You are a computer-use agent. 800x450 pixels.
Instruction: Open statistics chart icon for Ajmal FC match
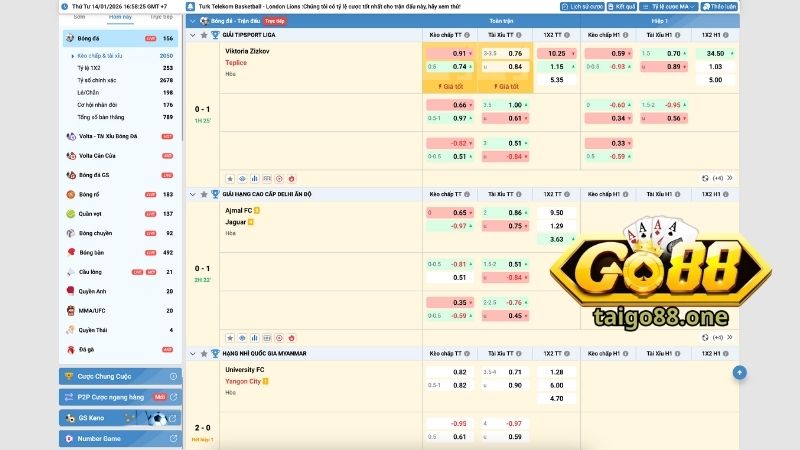coord(255,338)
